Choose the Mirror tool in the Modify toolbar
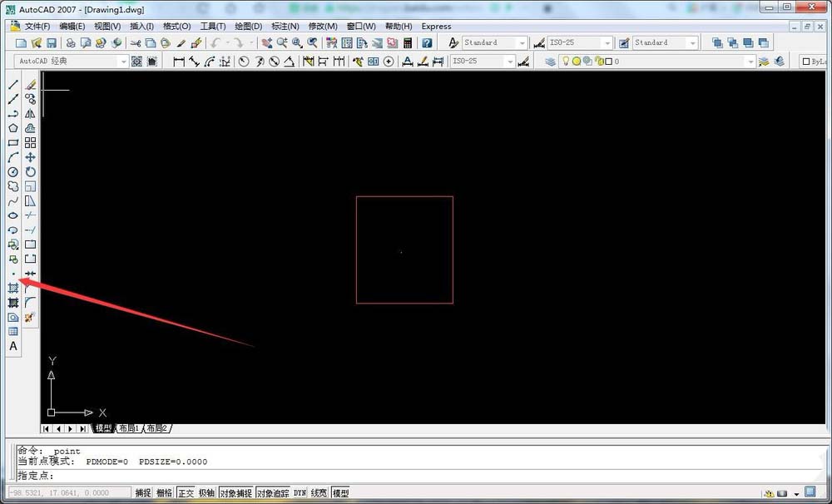The image size is (832, 504). pyautogui.click(x=30, y=114)
